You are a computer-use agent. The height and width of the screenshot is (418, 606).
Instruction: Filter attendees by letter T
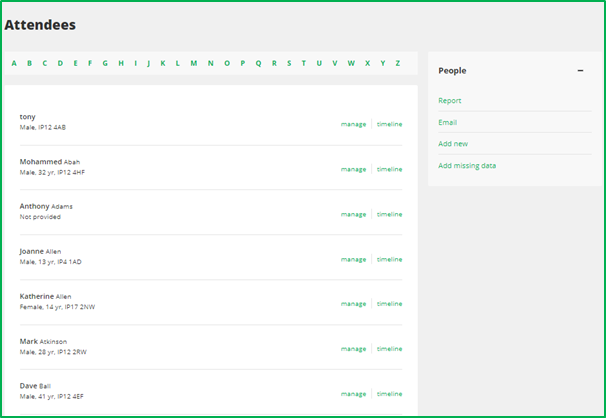[x=304, y=63]
